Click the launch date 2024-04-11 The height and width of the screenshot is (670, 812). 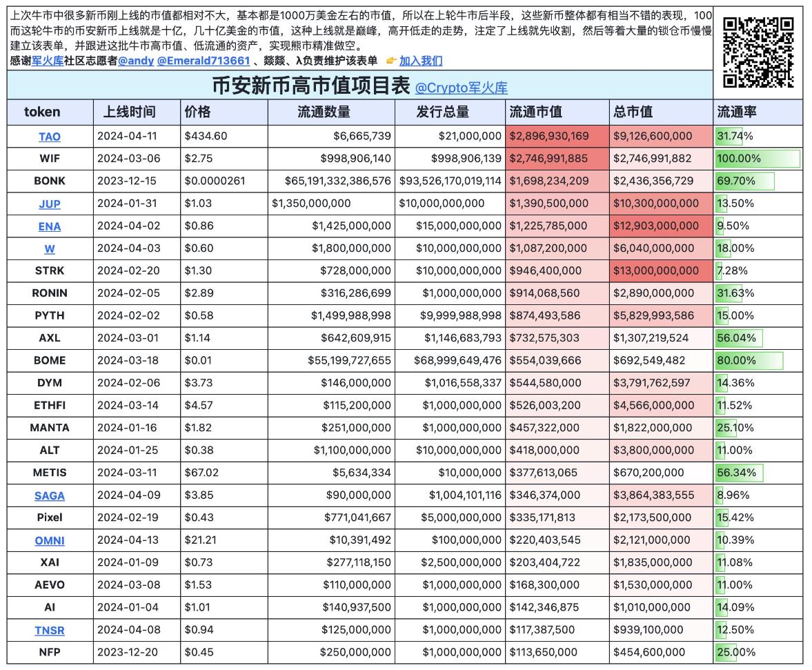tap(137, 136)
